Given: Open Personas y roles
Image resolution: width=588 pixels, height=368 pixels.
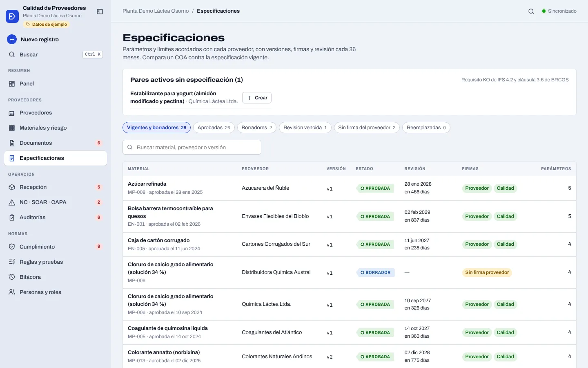Looking at the screenshot, I should [56, 292].
